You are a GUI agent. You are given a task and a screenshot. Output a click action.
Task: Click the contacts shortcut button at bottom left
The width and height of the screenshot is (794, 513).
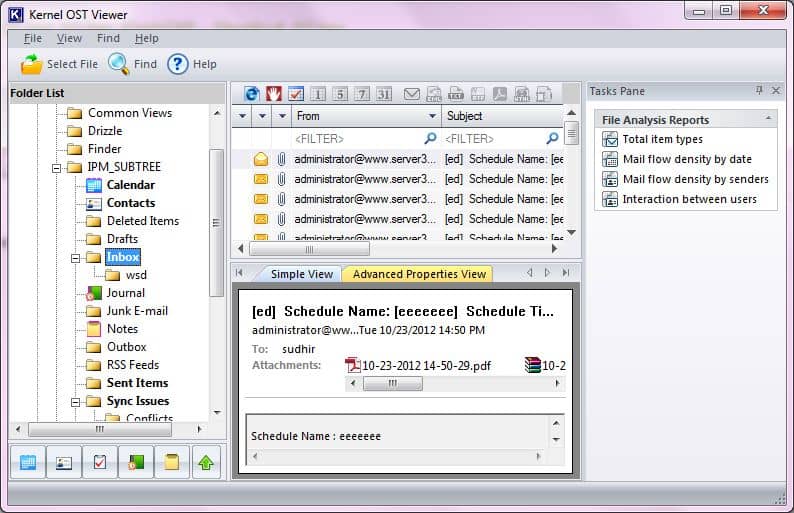tap(64, 462)
